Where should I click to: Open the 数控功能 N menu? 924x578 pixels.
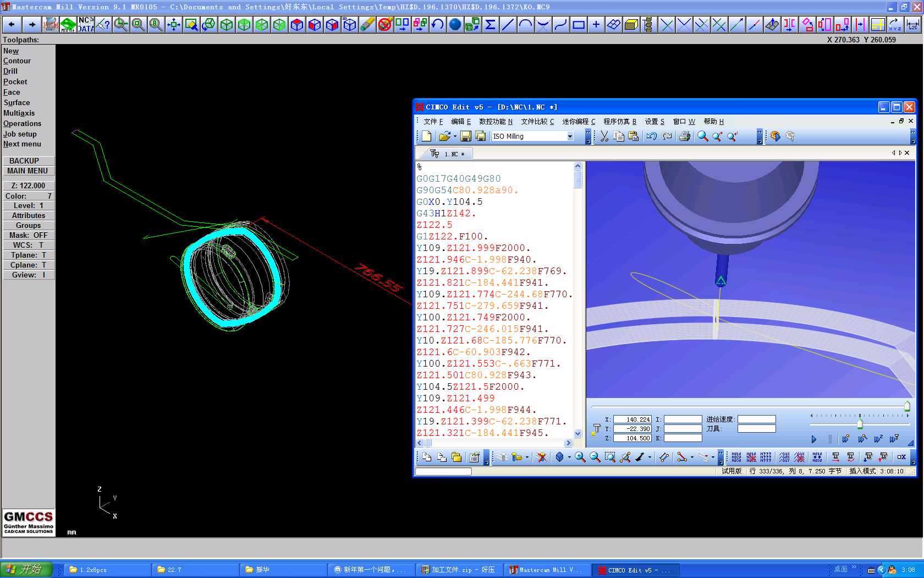496,122
